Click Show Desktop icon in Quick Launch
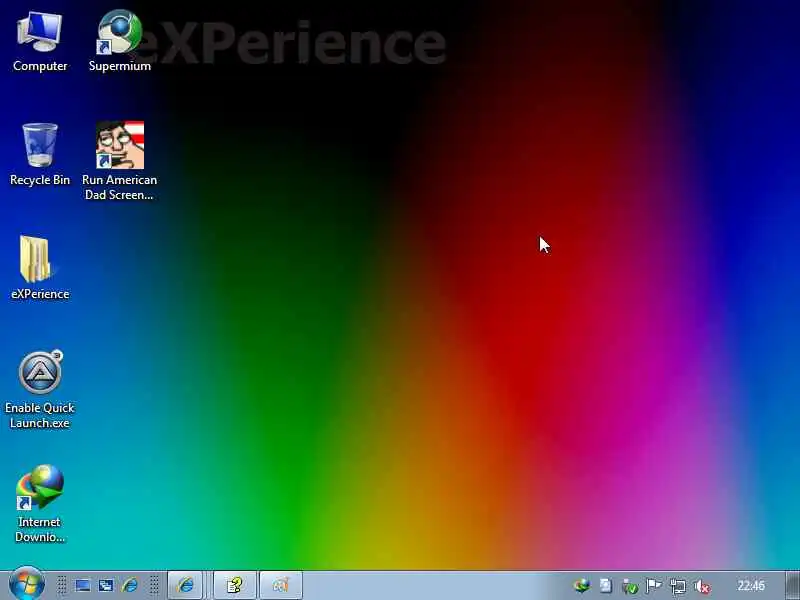The width and height of the screenshot is (800, 600). pyautogui.click(x=83, y=585)
